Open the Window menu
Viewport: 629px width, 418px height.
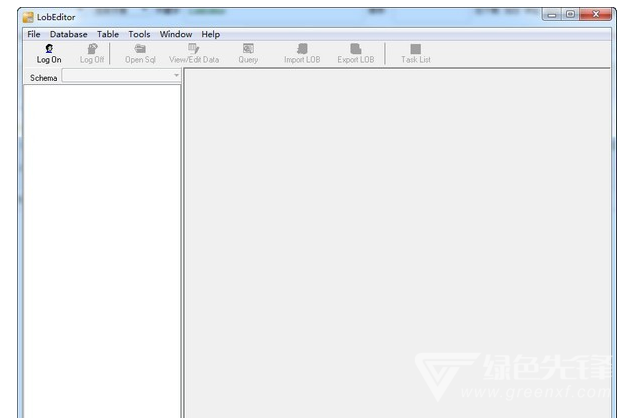(176, 34)
